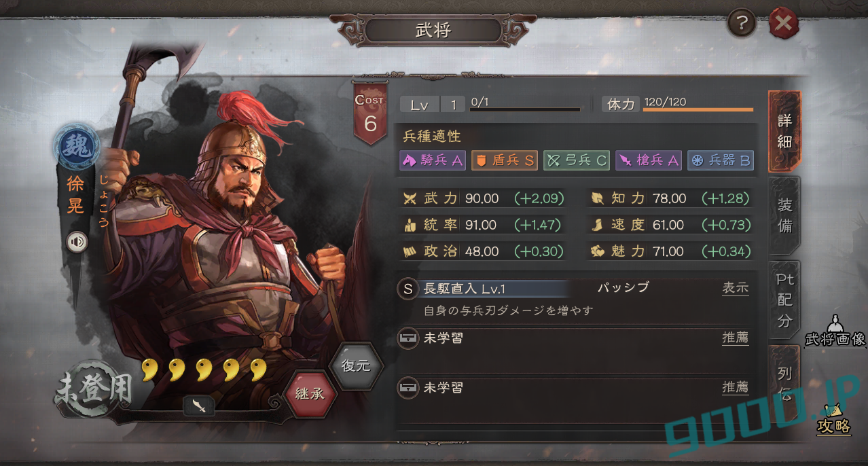
Task: Tap the first 未学習 skill slot icon
Action: pos(408,338)
